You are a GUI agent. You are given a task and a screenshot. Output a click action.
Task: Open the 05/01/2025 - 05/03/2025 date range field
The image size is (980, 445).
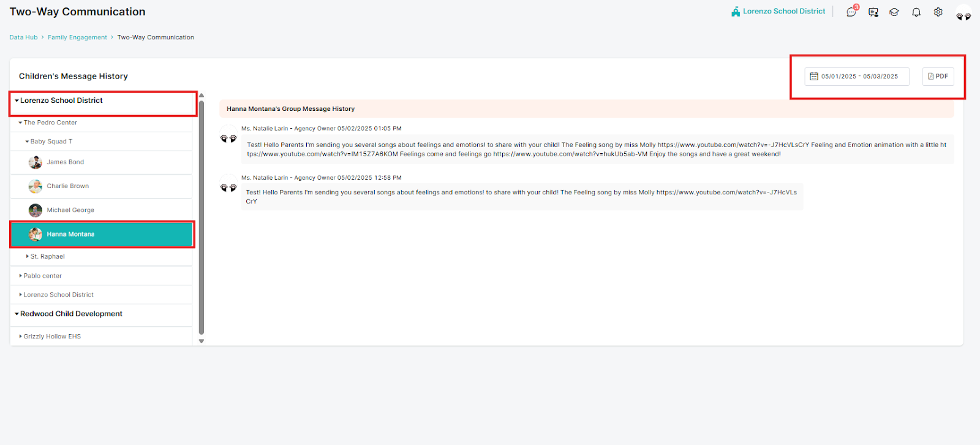[857, 77]
